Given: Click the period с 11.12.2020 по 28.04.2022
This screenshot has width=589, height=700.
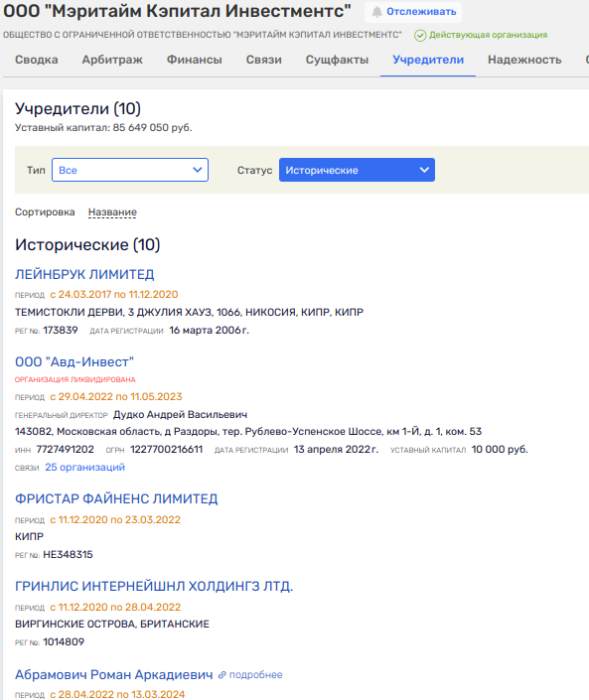Looking at the screenshot, I should [115, 608].
